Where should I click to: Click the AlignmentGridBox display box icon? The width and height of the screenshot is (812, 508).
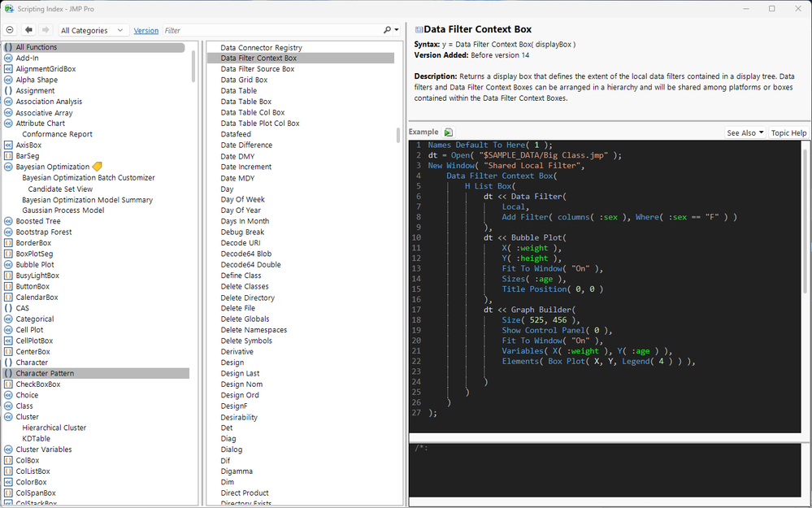click(8, 69)
